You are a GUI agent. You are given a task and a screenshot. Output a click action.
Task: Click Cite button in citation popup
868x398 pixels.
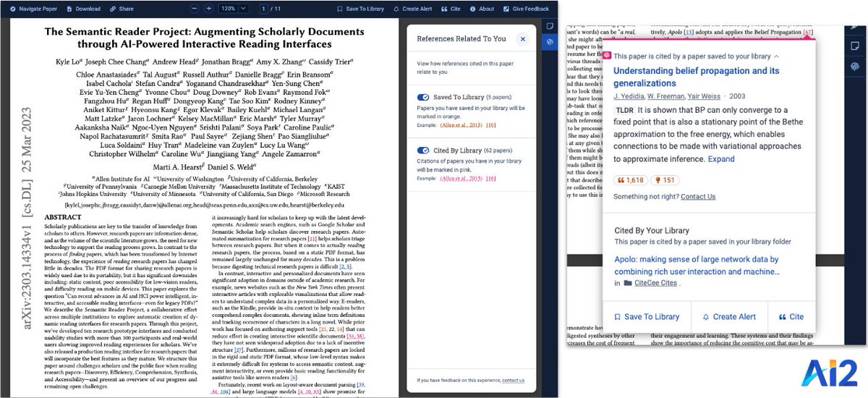pyautogui.click(x=791, y=317)
